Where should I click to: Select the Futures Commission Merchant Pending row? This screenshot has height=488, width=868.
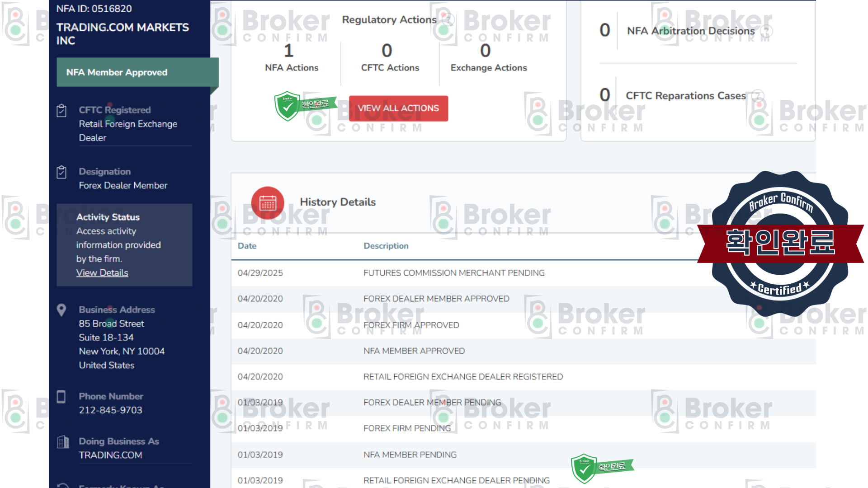453,273
